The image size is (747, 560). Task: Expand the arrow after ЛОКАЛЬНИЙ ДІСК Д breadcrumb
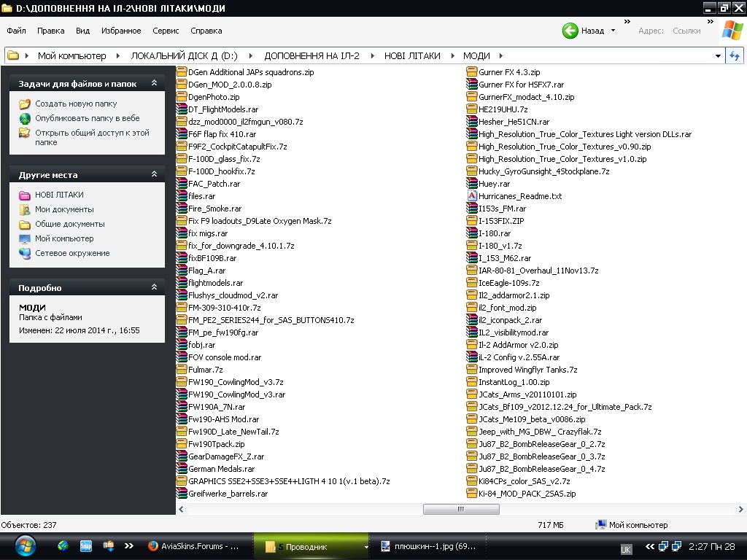click(251, 55)
